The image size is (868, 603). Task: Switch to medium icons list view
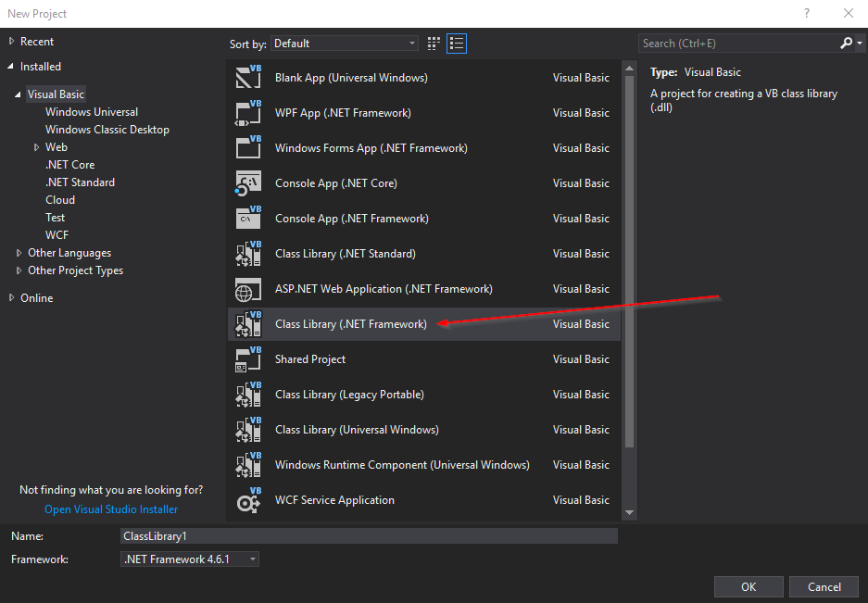[457, 44]
